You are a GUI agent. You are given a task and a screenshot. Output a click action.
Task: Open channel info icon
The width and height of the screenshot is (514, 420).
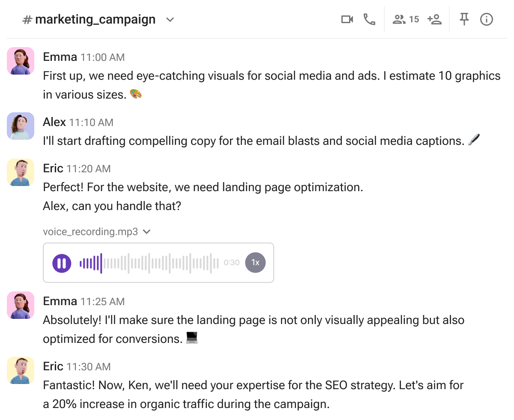point(487,20)
